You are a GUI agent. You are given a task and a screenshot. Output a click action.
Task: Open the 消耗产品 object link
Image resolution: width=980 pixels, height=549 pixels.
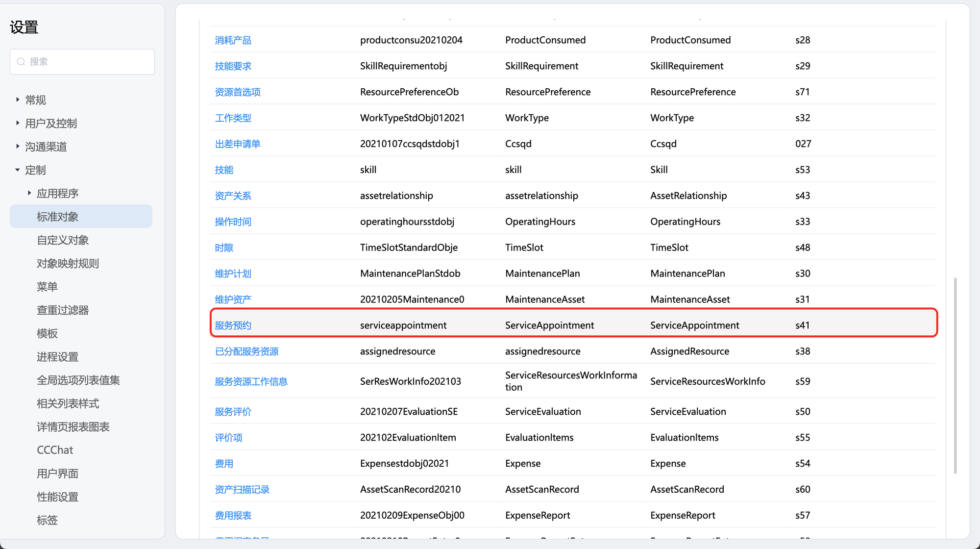[x=233, y=40]
